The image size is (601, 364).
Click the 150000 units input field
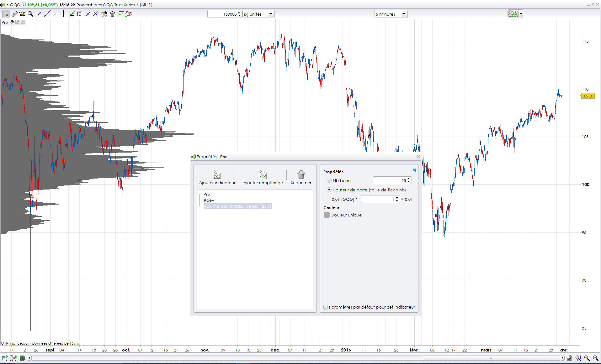(x=222, y=14)
